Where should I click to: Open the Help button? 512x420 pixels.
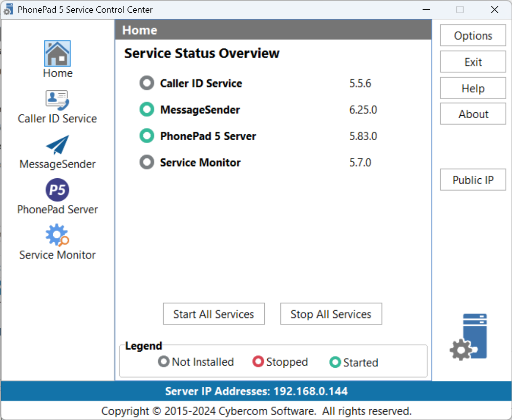(x=473, y=88)
